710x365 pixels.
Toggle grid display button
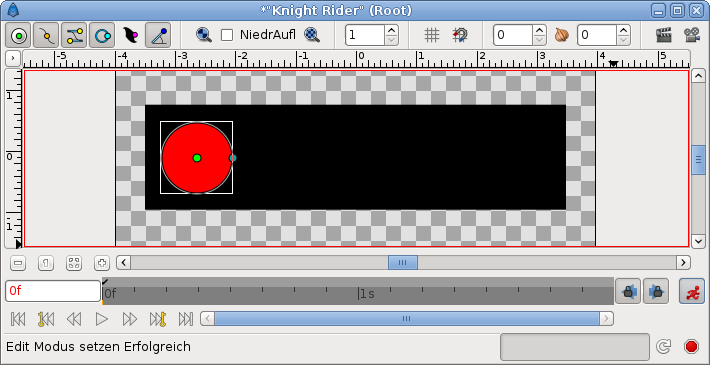[432, 35]
